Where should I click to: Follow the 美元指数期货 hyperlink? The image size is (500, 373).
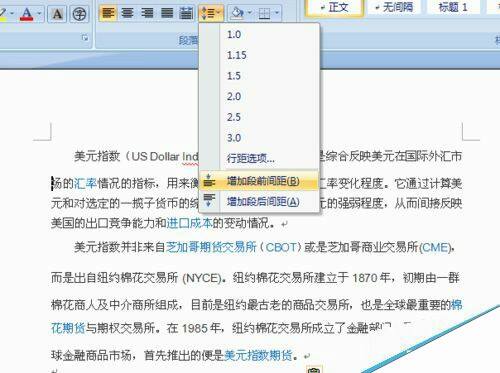(259, 355)
